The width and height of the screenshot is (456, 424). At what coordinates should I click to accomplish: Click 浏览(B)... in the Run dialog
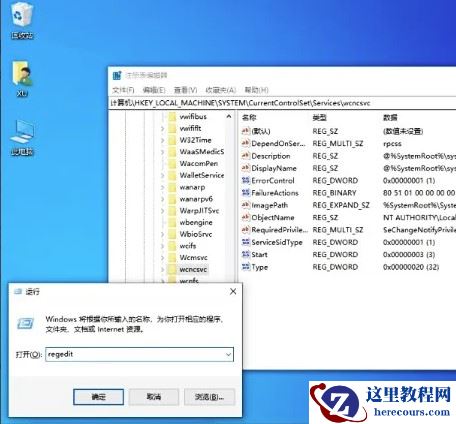[x=209, y=397]
